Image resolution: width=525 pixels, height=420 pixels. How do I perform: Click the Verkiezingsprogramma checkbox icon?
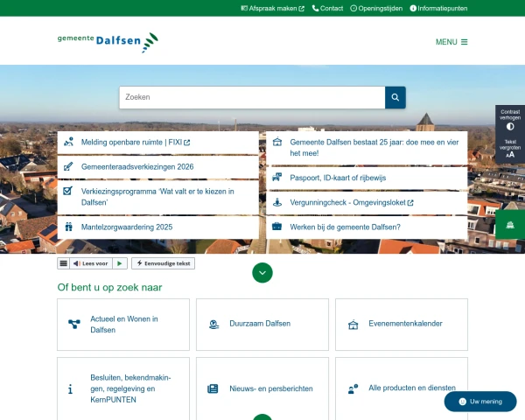pyautogui.click(x=68, y=191)
